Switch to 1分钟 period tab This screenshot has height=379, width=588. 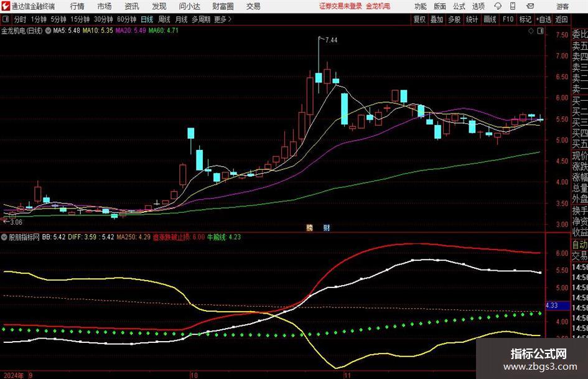[x=39, y=19]
